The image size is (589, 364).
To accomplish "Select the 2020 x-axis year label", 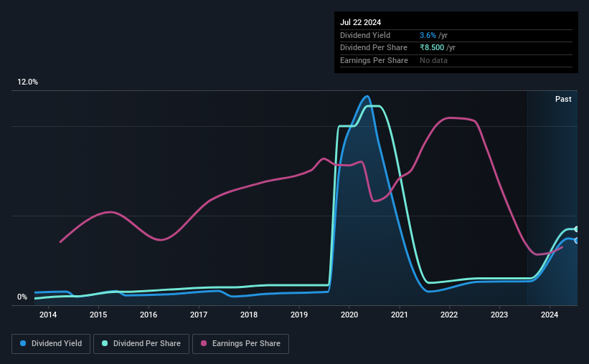I will [x=349, y=315].
